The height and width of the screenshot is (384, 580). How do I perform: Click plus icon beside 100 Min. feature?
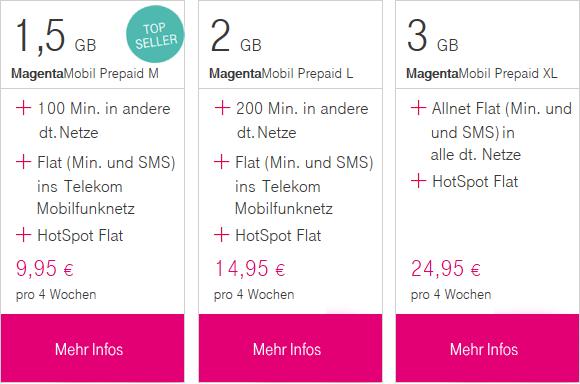[x=23, y=108]
